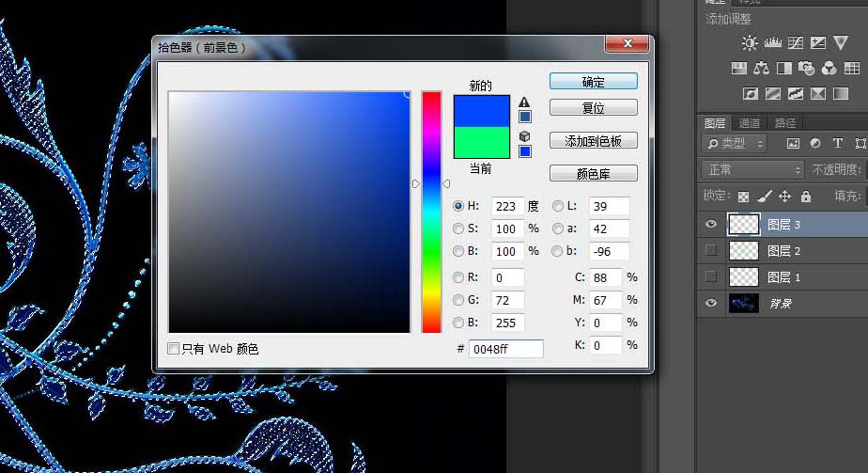Viewport: 868px width, 473px height.
Task: Add an Invert adjustment layer
Action: (x=750, y=94)
